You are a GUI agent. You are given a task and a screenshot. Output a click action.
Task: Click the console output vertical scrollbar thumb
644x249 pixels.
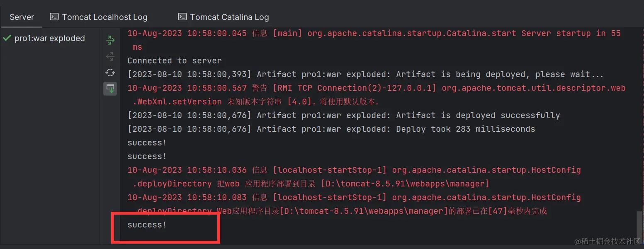(x=639, y=223)
